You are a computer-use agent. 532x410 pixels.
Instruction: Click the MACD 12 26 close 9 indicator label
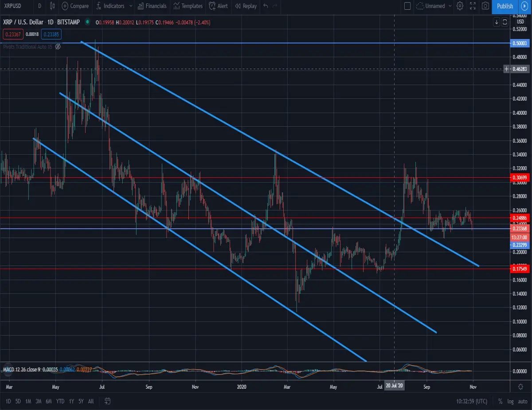21,369
